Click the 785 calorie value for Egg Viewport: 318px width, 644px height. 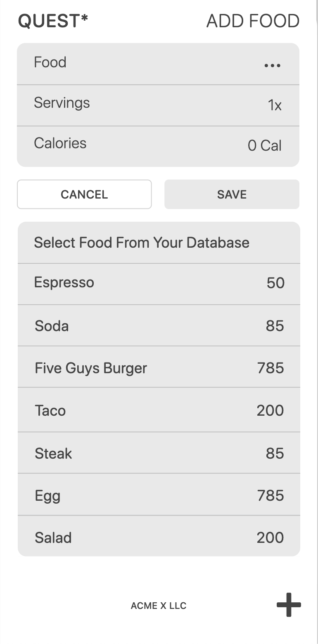click(x=271, y=495)
